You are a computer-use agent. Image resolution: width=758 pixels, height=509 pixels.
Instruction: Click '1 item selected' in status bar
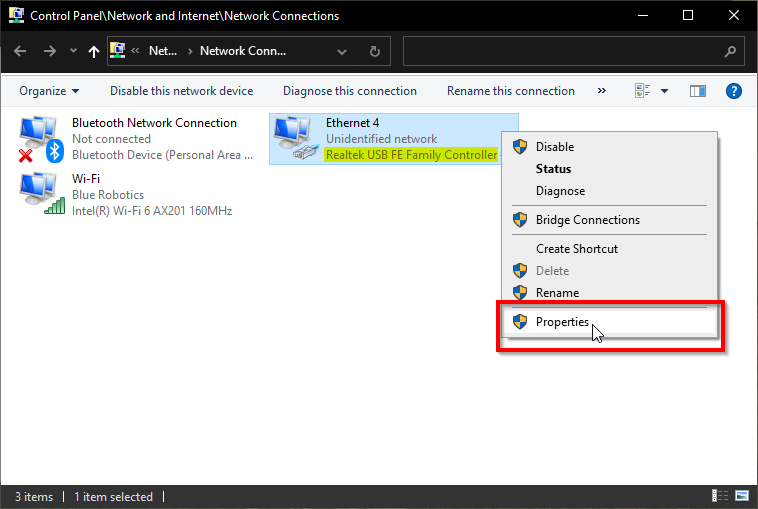pos(113,497)
